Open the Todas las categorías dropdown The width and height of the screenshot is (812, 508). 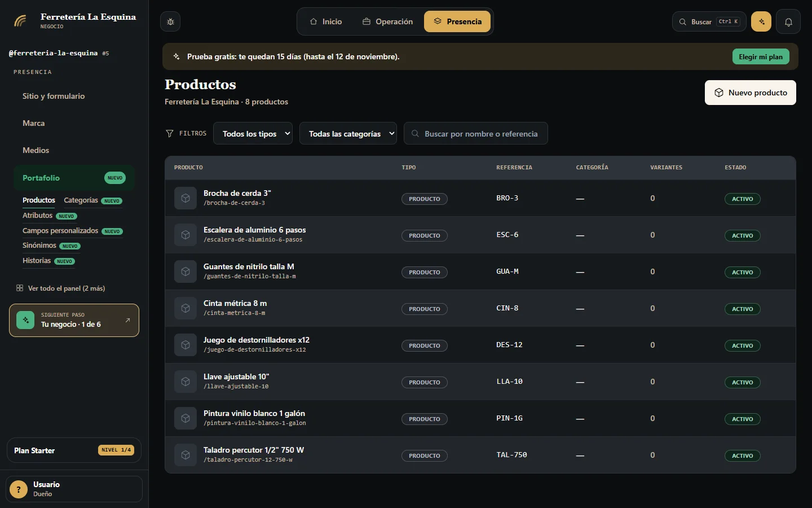[x=348, y=133]
